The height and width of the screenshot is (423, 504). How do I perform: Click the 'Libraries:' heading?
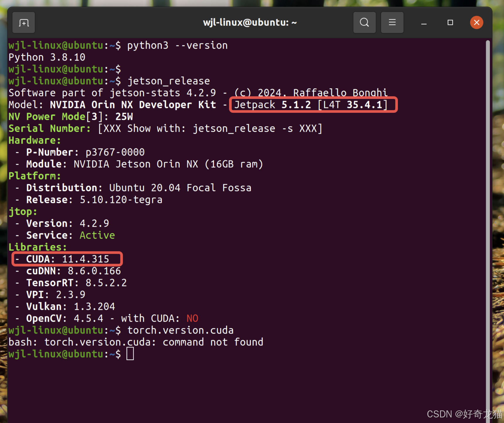38,247
